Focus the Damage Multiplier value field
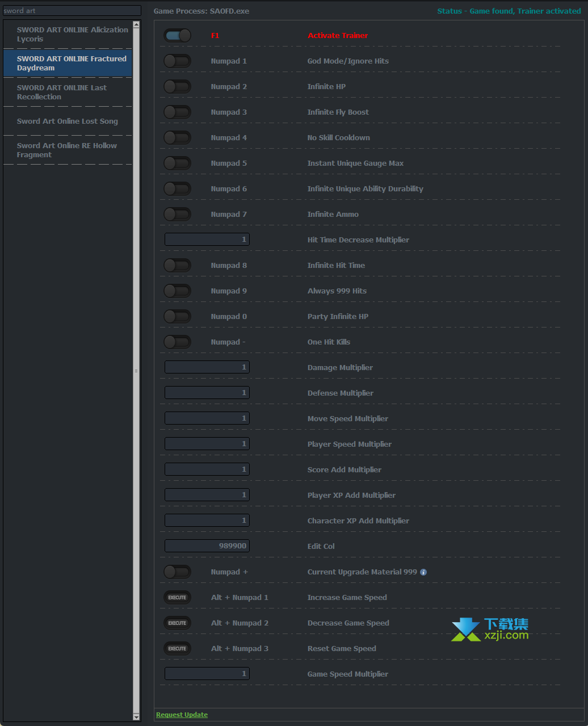588x726 pixels. coord(207,367)
